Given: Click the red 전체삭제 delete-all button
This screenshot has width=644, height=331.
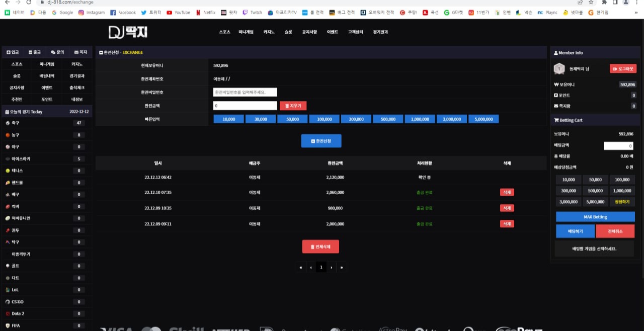Looking at the screenshot, I should (320, 246).
